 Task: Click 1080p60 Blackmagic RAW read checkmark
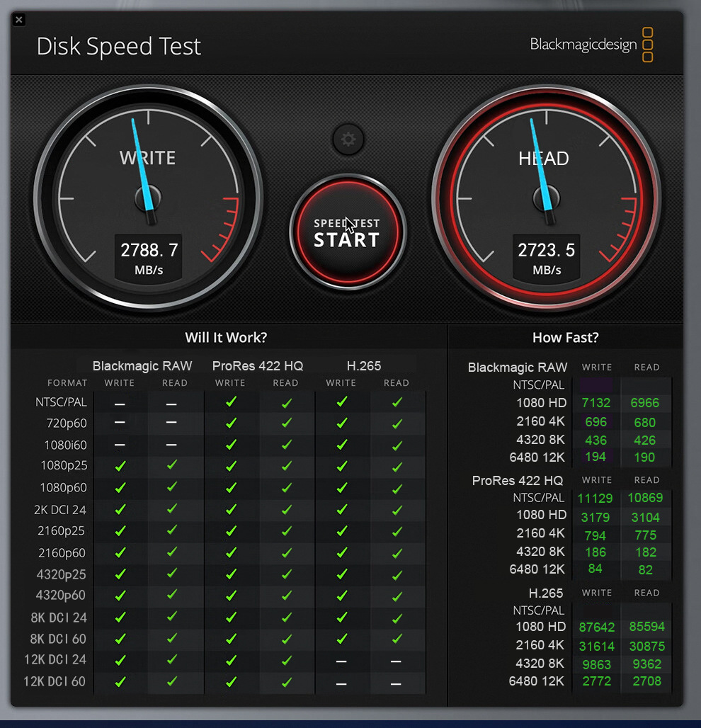pos(172,487)
